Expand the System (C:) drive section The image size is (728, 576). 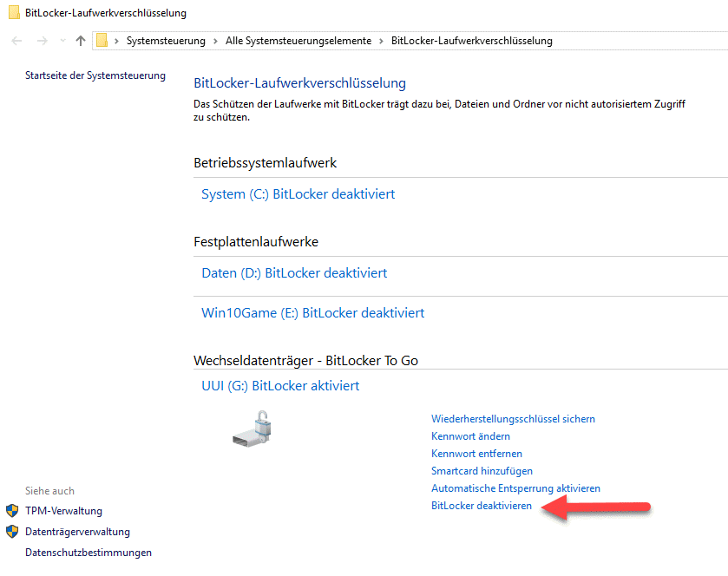pos(298,194)
